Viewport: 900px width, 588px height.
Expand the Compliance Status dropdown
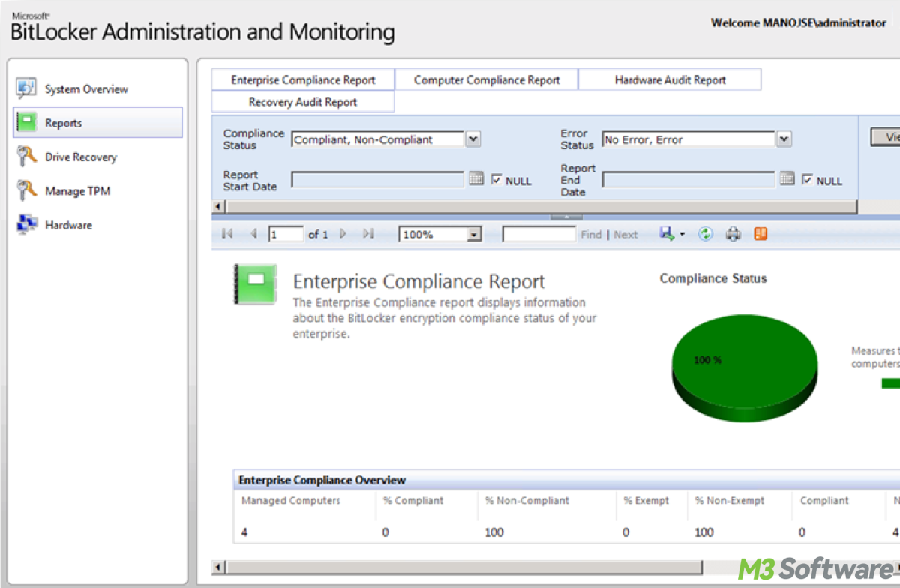pyautogui.click(x=473, y=139)
